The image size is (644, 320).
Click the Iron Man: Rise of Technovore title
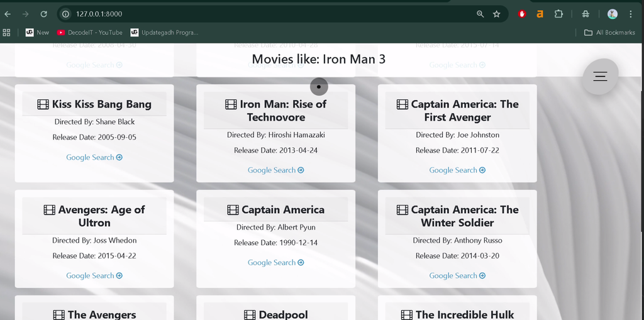[282, 111]
